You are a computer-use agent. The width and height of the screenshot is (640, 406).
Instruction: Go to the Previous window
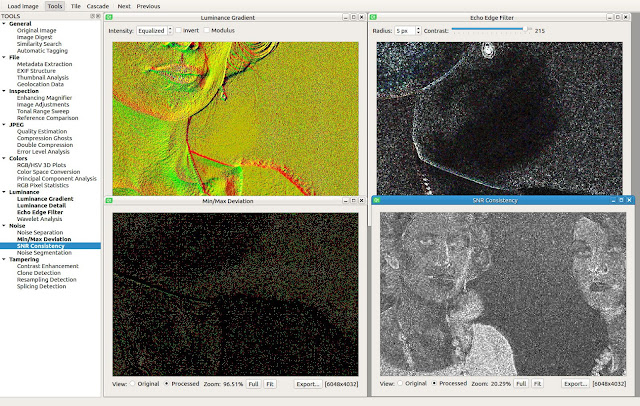click(148, 6)
